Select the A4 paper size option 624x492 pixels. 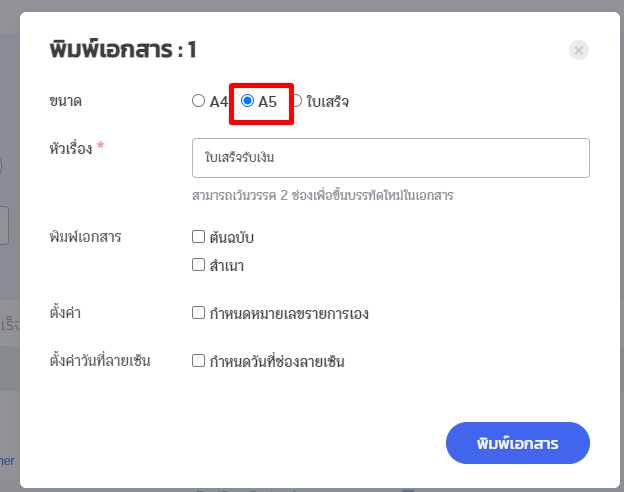point(199,101)
